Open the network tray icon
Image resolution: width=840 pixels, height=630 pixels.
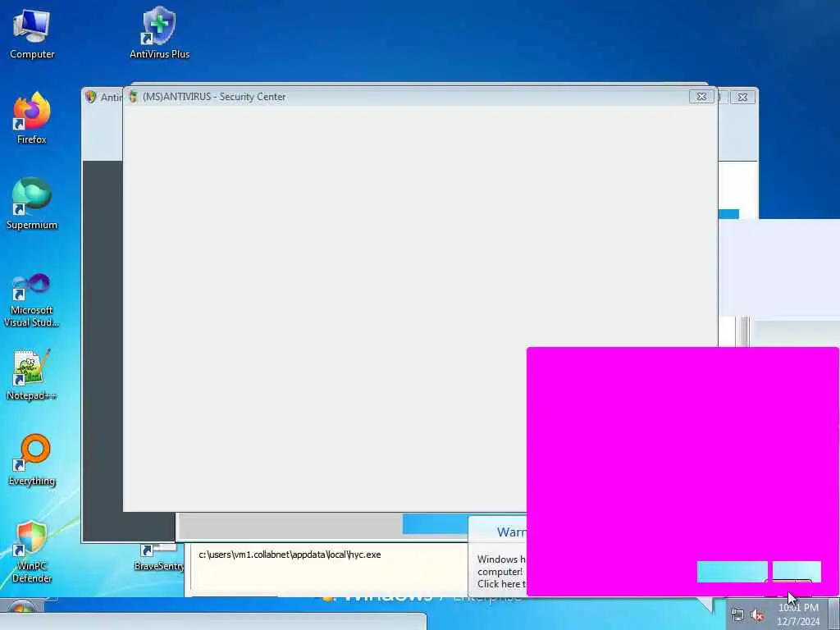click(x=737, y=615)
